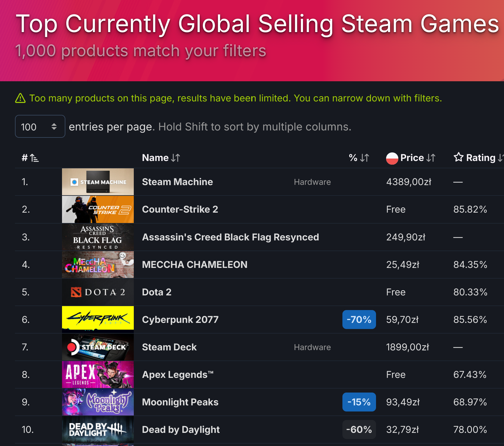Screen dimensions: 504x446
Task: Open the MECCHA CHAMELEON game link
Action: (195, 265)
